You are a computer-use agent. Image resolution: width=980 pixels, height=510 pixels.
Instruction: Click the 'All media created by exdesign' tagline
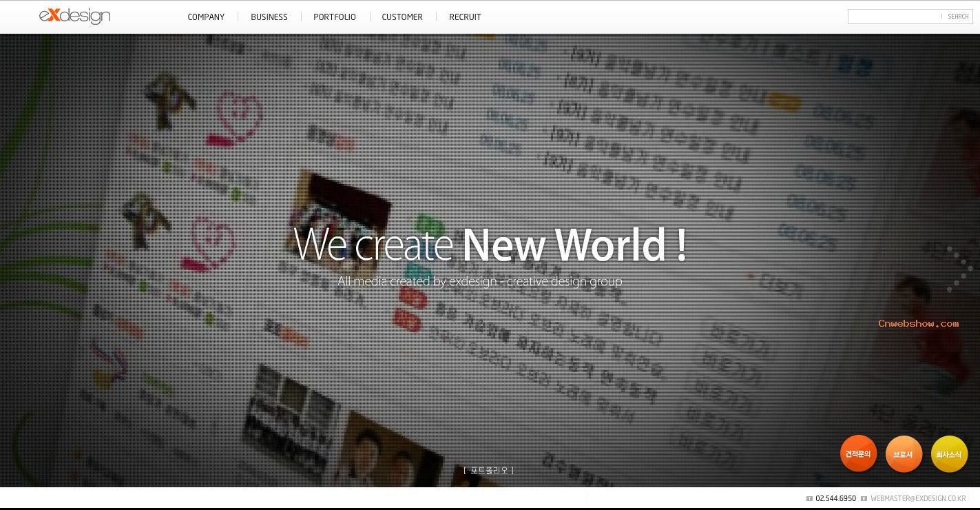[479, 281]
